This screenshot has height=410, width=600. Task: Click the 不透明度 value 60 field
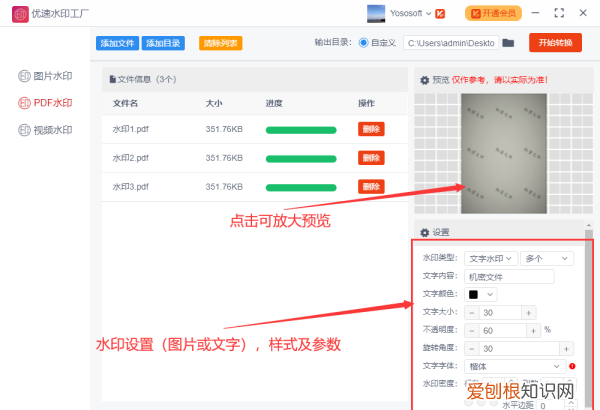pyautogui.click(x=502, y=330)
